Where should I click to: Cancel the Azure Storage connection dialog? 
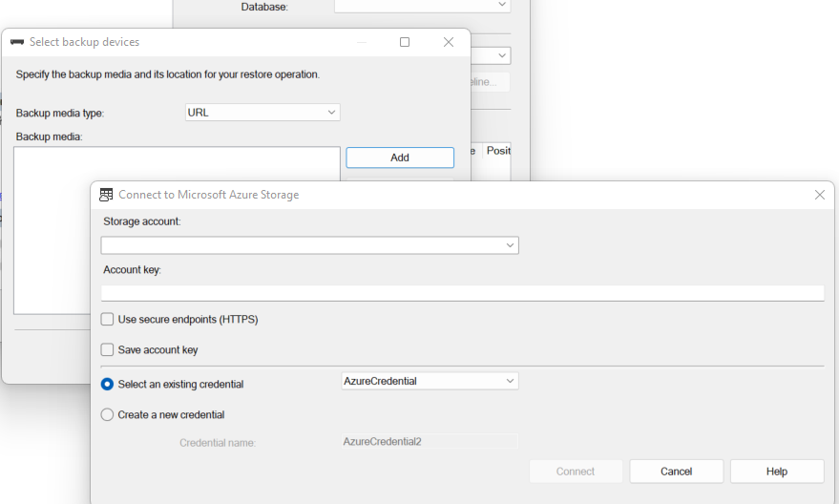click(677, 472)
